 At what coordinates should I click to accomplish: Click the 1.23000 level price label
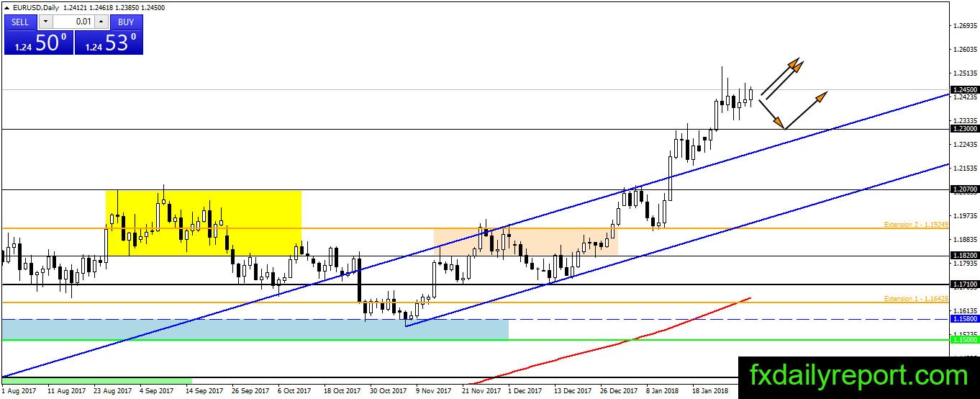(x=964, y=129)
